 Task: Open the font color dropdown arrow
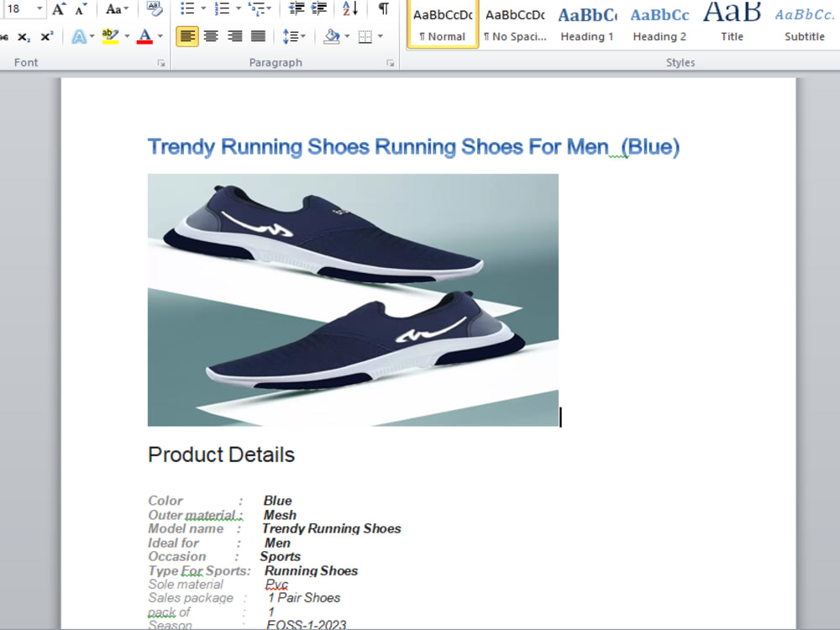(160, 36)
